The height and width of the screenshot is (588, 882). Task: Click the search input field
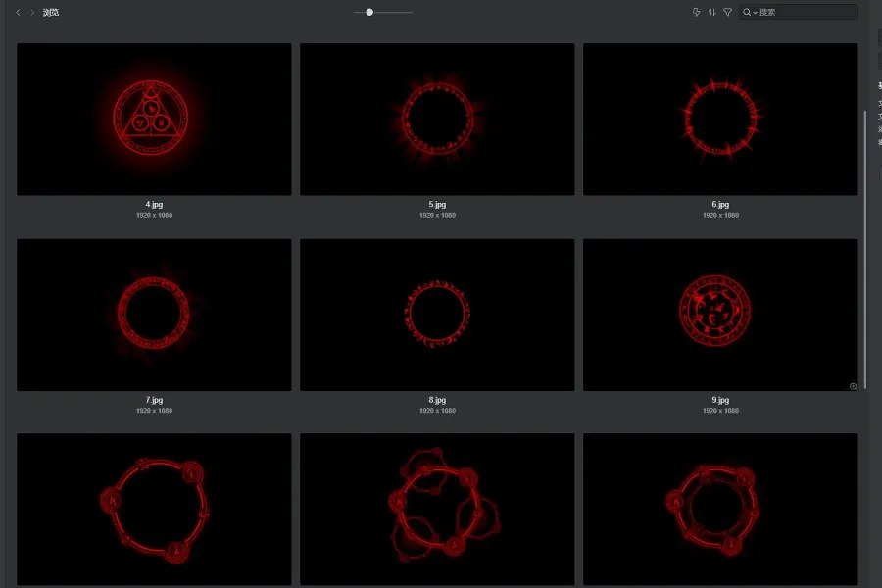click(x=804, y=13)
